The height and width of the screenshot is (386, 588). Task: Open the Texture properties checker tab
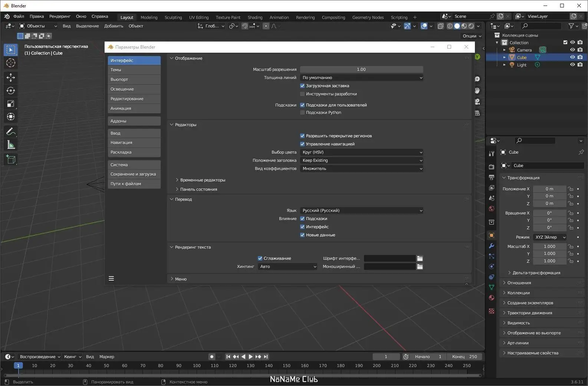tap(492, 311)
